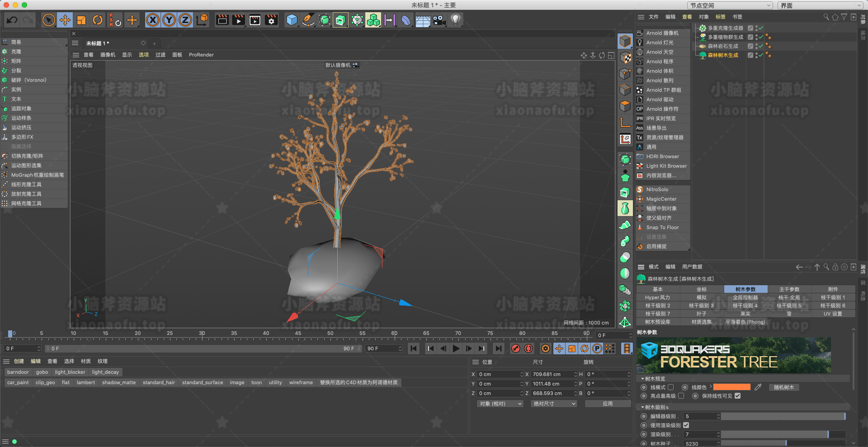Click the orange 线颜色 color swatch
The image size is (868, 447).
pyautogui.click(x=731, y=387)
